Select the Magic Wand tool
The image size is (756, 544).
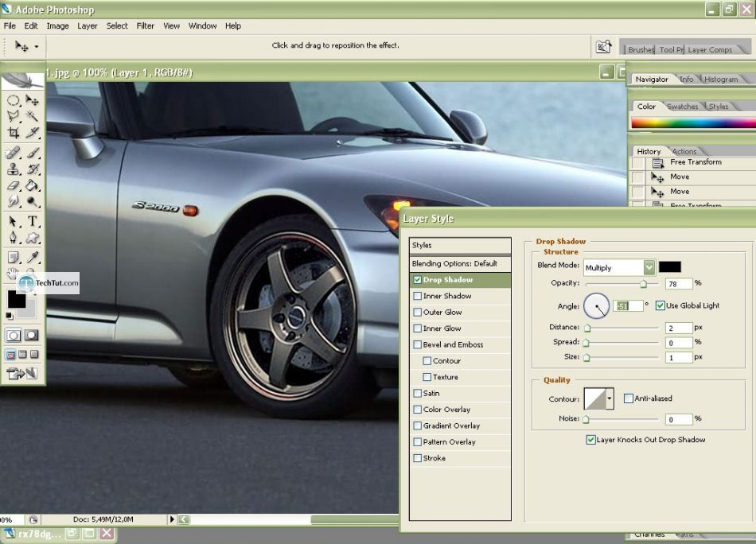32,115
